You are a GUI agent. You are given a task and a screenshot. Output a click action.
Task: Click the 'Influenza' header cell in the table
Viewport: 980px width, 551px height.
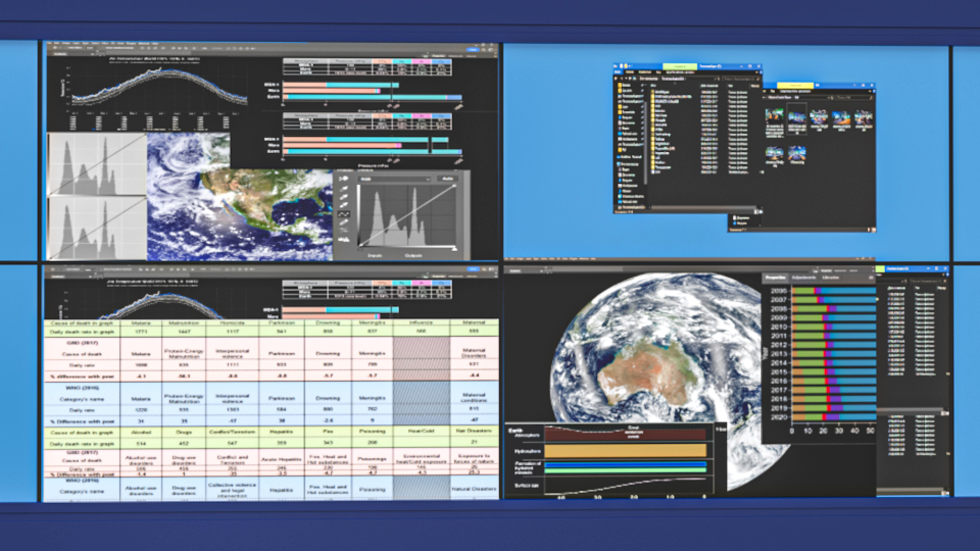(x=421, y=323)
